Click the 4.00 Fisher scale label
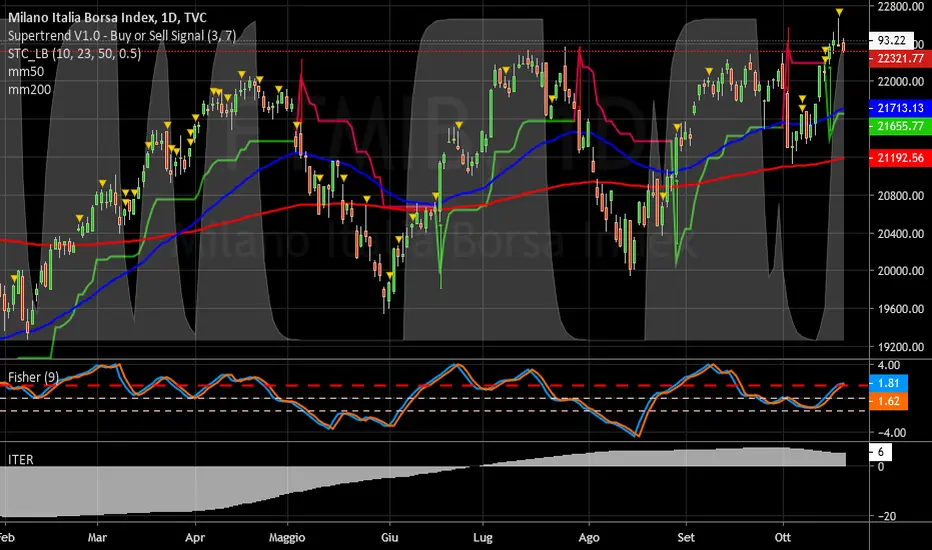932x550 pixels. [889, 365]
